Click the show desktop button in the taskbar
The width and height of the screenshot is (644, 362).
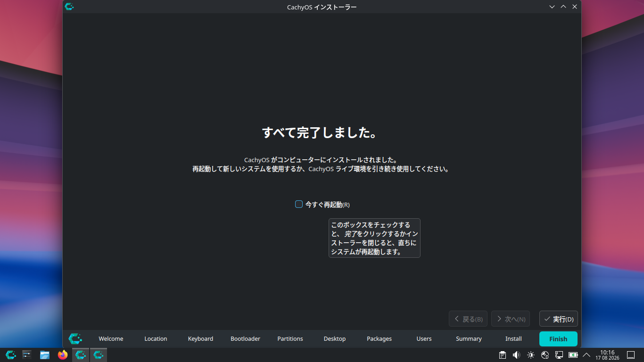tap(631, 355)
